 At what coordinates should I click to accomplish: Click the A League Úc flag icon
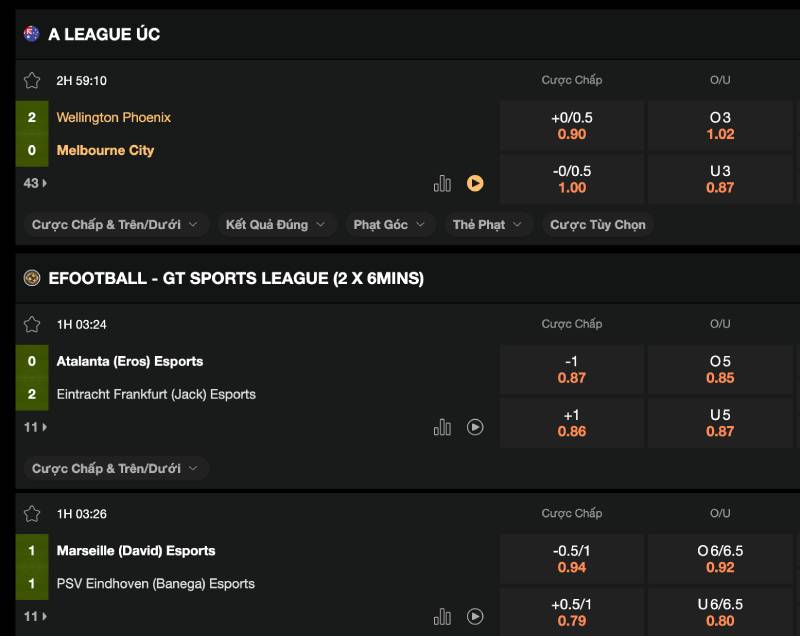pyautogui.click(x=32, y=34)
